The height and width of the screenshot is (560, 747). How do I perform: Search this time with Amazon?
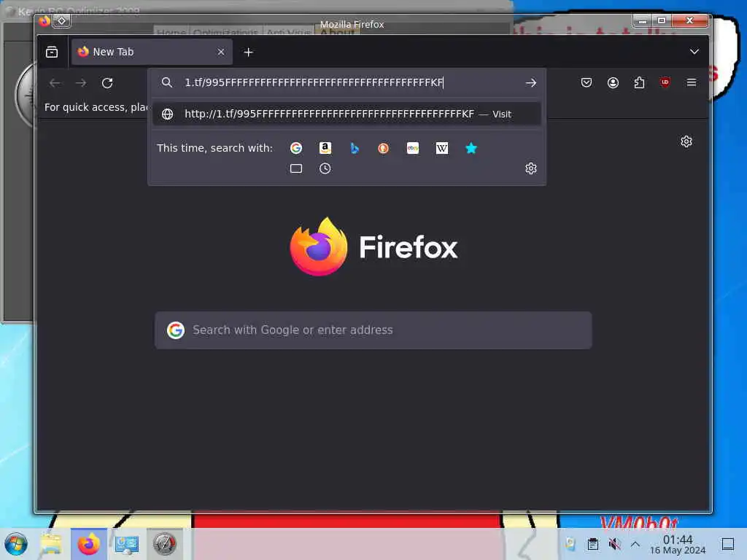pos(325,148)
